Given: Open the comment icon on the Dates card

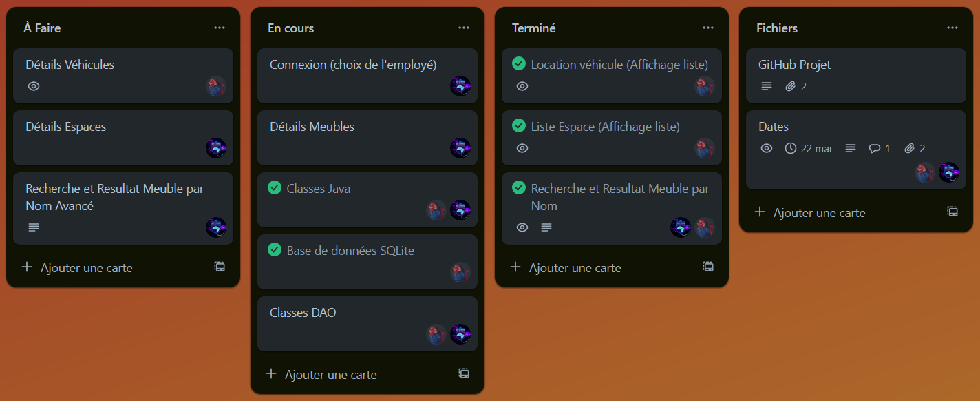Looking at the screenshot, I should pyautogui.click(x=875, y=147).
